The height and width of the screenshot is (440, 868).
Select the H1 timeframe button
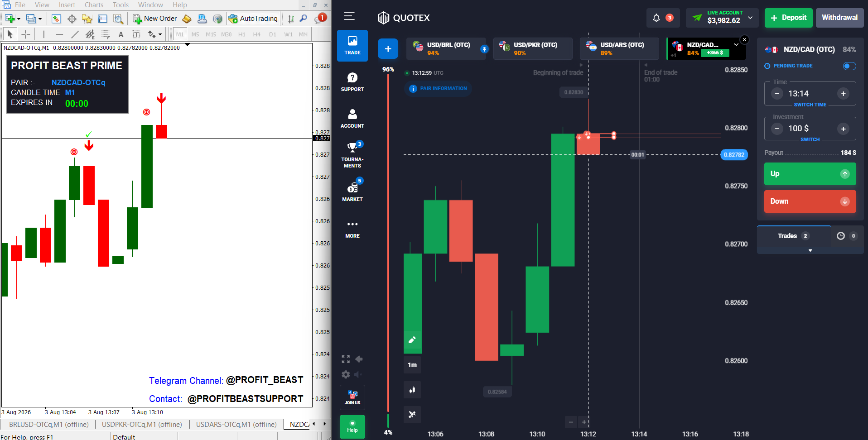click(242, 34)
